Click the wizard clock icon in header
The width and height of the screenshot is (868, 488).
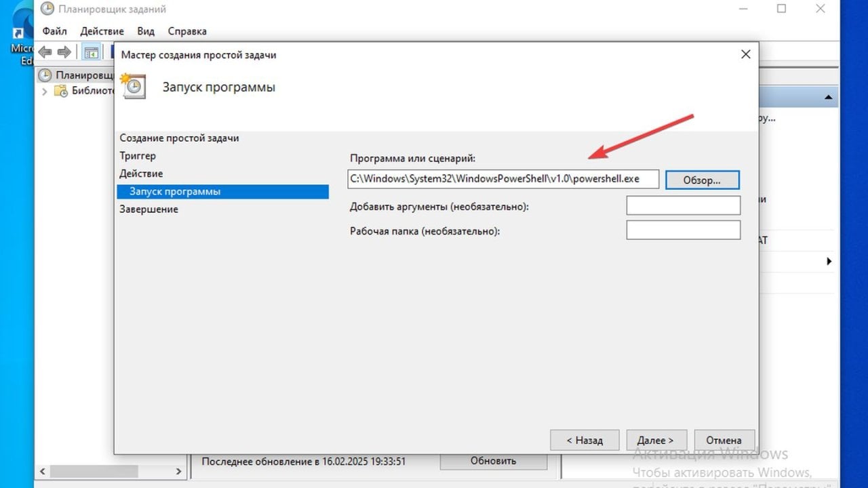pos(132,86)
